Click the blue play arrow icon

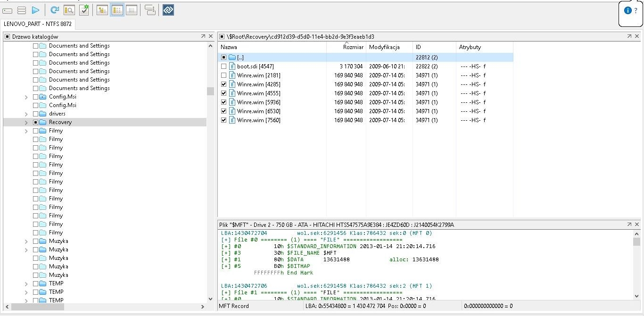click(x=35, y=10)
